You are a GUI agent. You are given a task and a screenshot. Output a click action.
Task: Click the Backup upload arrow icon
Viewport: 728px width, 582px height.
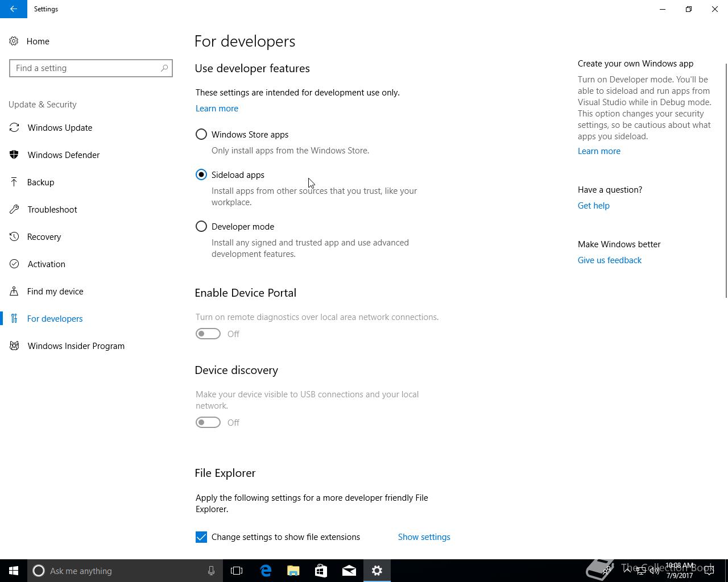click(x=14, y=182)
